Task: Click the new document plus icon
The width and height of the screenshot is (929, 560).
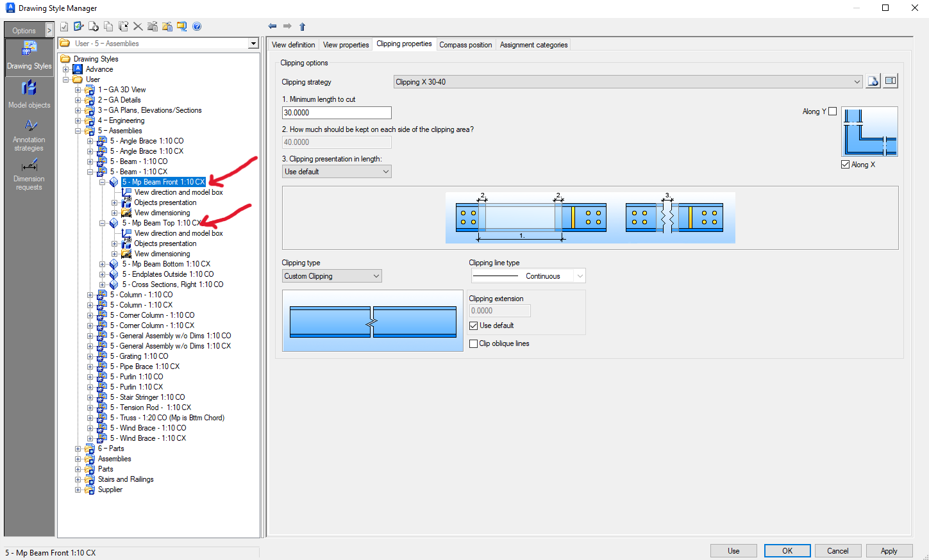Action: [x=94, y=26]
